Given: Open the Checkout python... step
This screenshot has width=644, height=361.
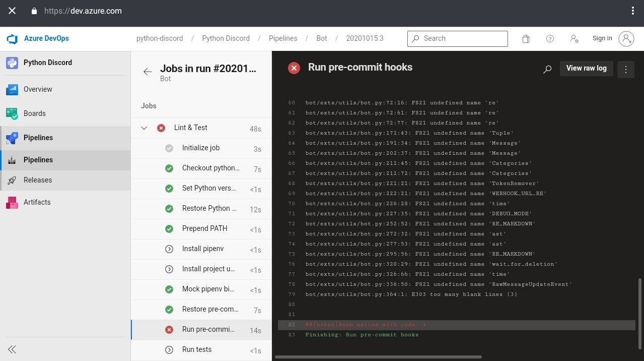Looking at the screenshot, I should [x=201, y=168].
